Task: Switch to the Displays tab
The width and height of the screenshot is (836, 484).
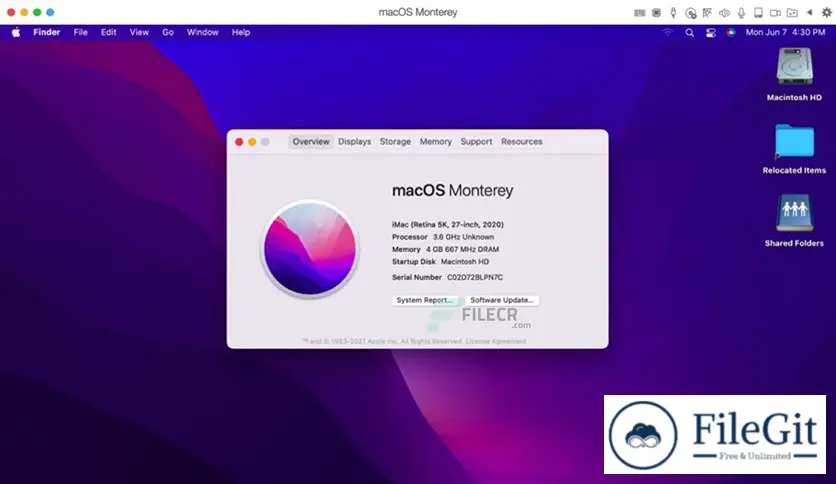Action: click(354, 142)
